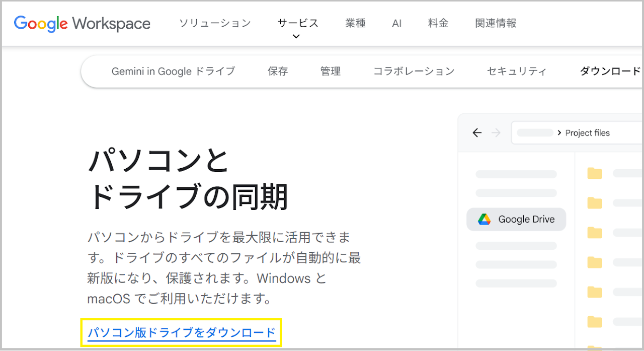
Task: Open the サービス menu
Action: pos(298,23)
